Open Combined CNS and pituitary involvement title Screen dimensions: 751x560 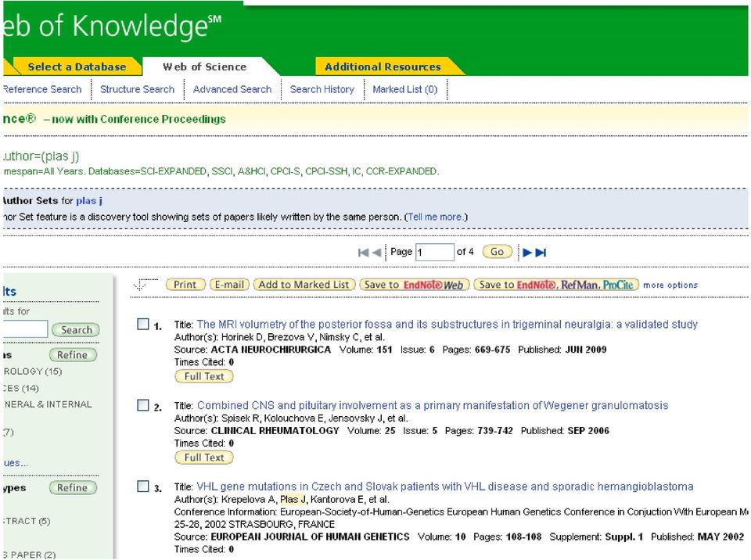coord(433,405)
